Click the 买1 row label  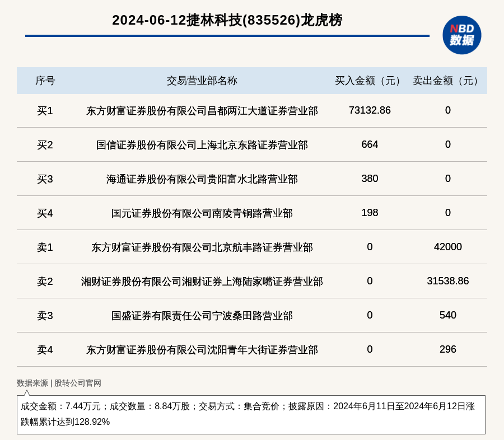click(45, 111)
